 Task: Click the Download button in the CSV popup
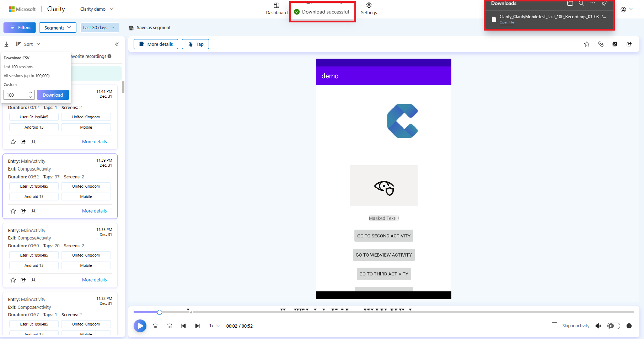click(53, 95)
